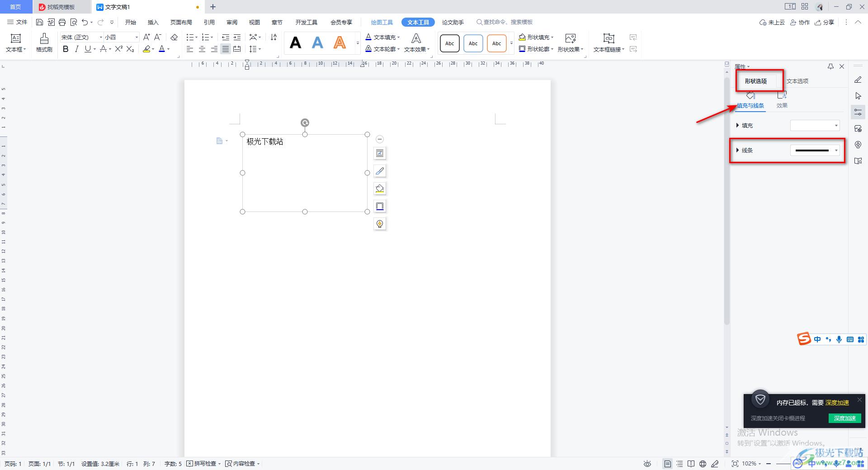The image size is (868, 470).
Task: Toggle italic formatting
Action: click(x=76, y=49)
